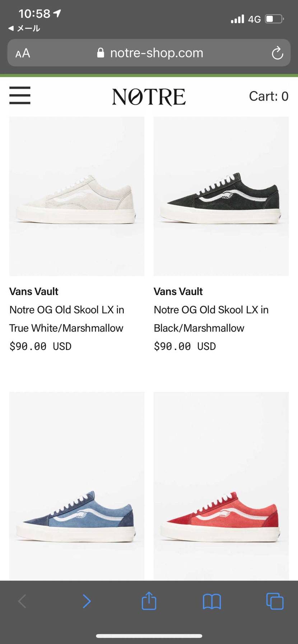Viewport: 298px width, 644px height.
Task: Show all open Safari tabs
Action: pos(275,601)
